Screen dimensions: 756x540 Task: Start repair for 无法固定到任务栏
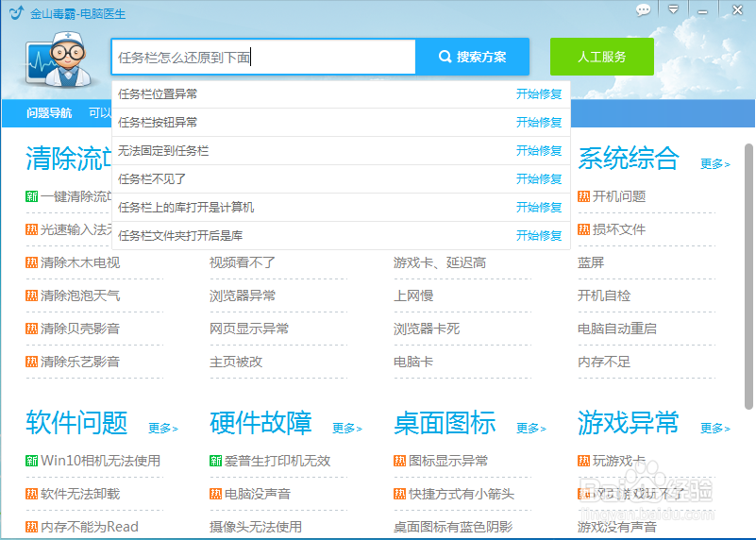539,151
